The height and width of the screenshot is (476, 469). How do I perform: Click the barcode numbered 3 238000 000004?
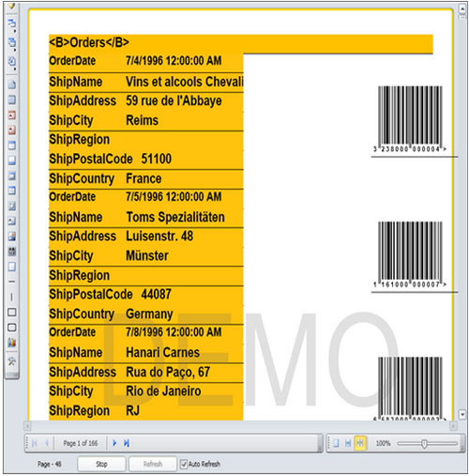click(x=410, y=119)
